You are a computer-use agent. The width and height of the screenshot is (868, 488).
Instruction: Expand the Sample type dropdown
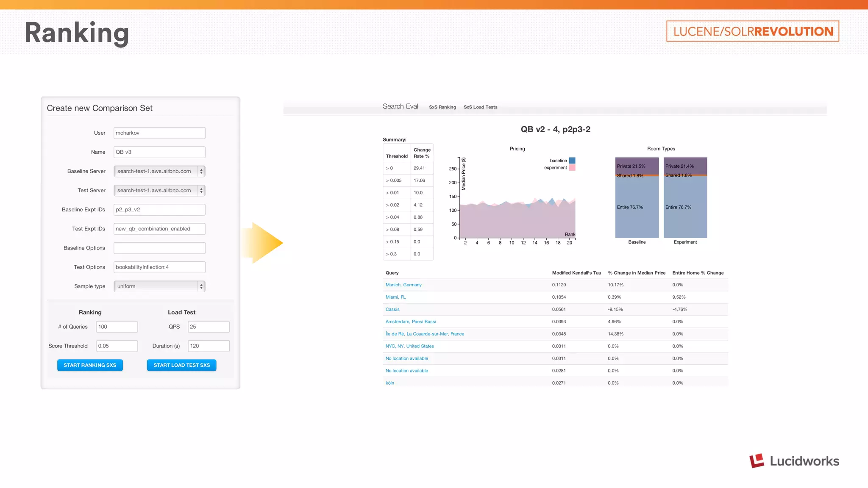click(x=159, y=286)
